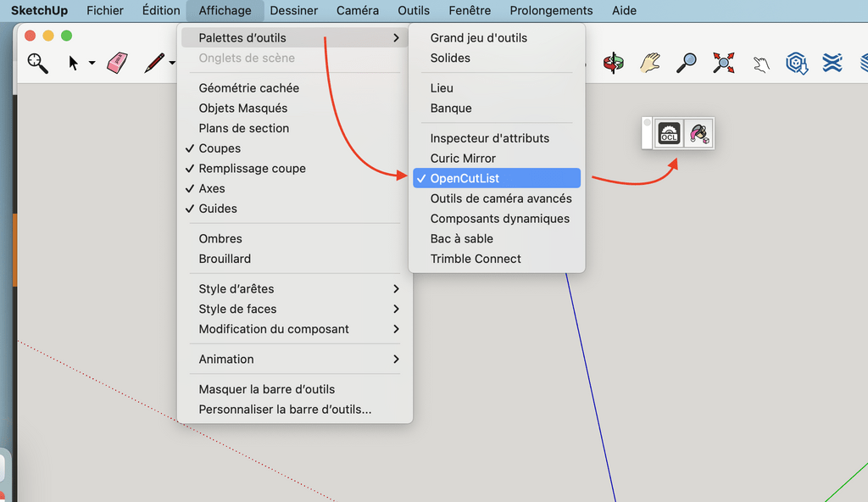Click Masquer la barre d'outils
The width and height of the screenshot is (868, 502).
click(x=294, y=389)
